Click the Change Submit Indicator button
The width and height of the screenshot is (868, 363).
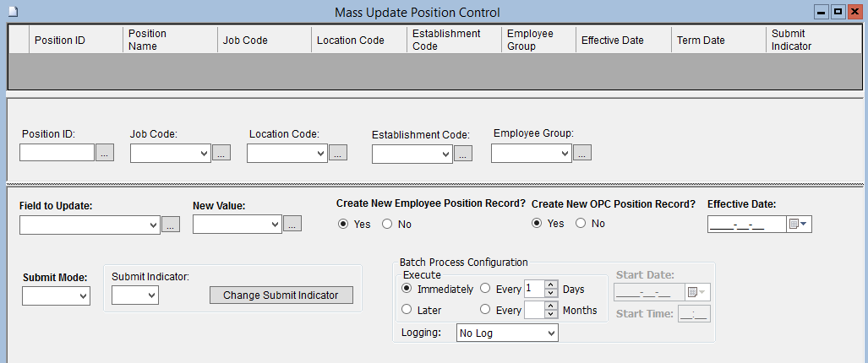click(281, 295)
